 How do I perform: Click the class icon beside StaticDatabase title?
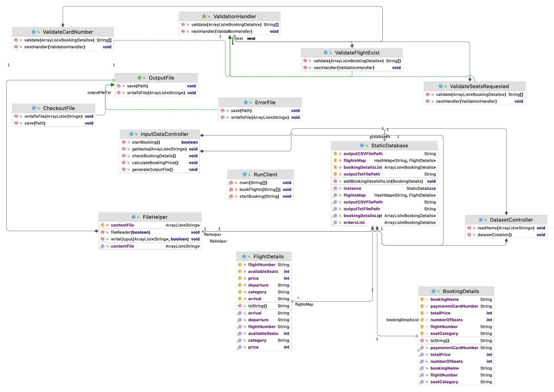362,145
